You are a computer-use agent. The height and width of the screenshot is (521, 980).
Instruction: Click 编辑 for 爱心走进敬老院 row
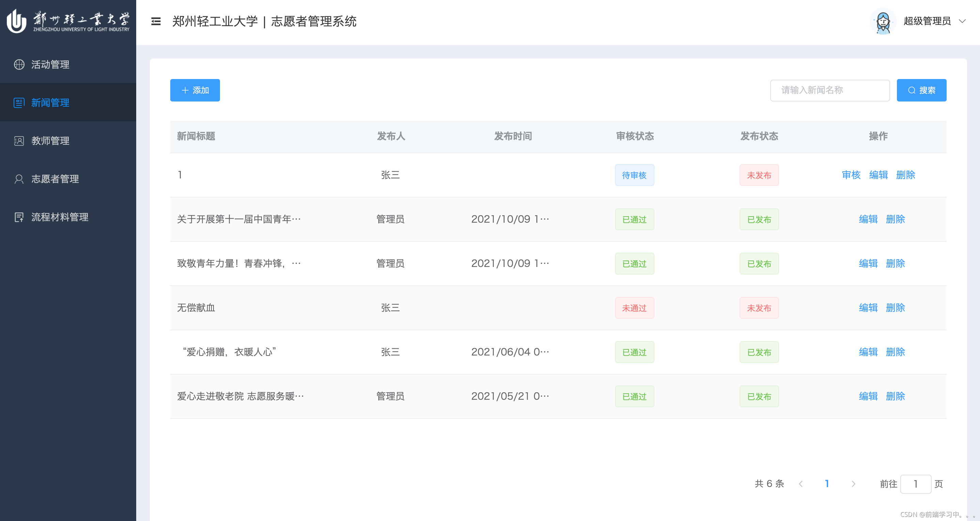[868, 396]
